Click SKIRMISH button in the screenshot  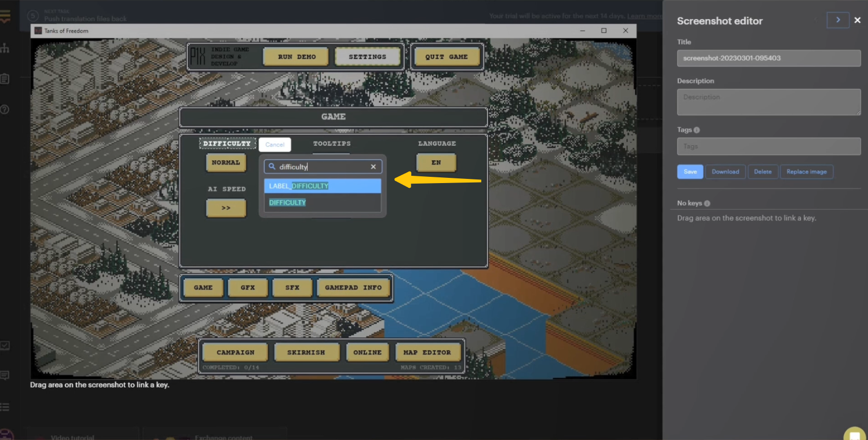pos(306,352)
